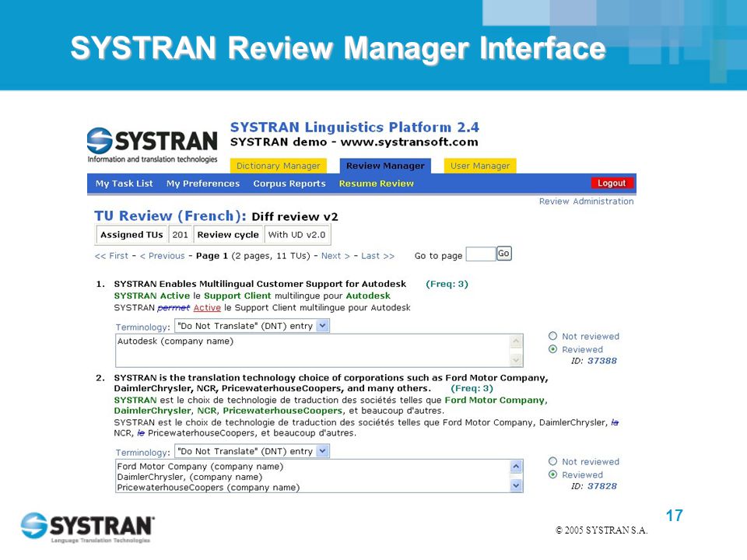Open Terminology dropdown for TU 1 Autodesk sentence
The image size is (747, 560).
pyautogui.click(x=252, y=326)
